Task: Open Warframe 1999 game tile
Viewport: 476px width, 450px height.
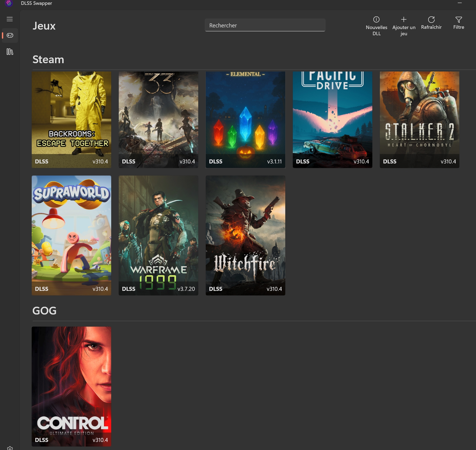Action: coord(158,235)
